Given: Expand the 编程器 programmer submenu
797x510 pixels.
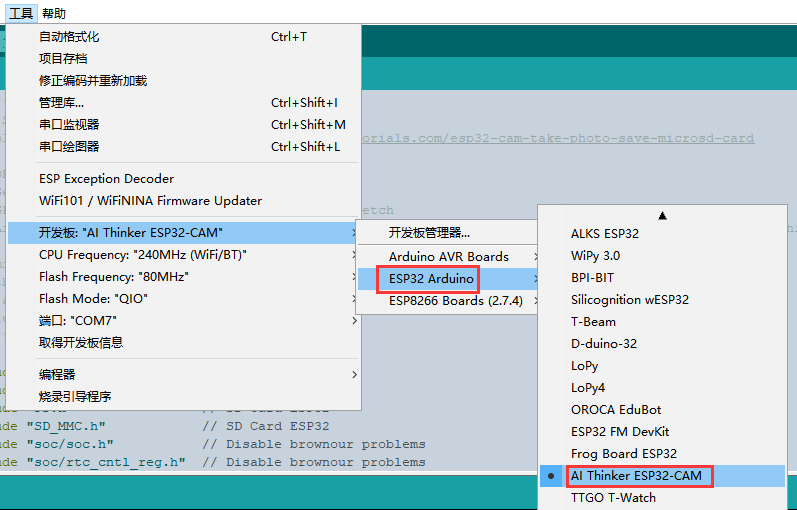Looking at the screenshot, I should pyautogui.click(x=184, y=374).
